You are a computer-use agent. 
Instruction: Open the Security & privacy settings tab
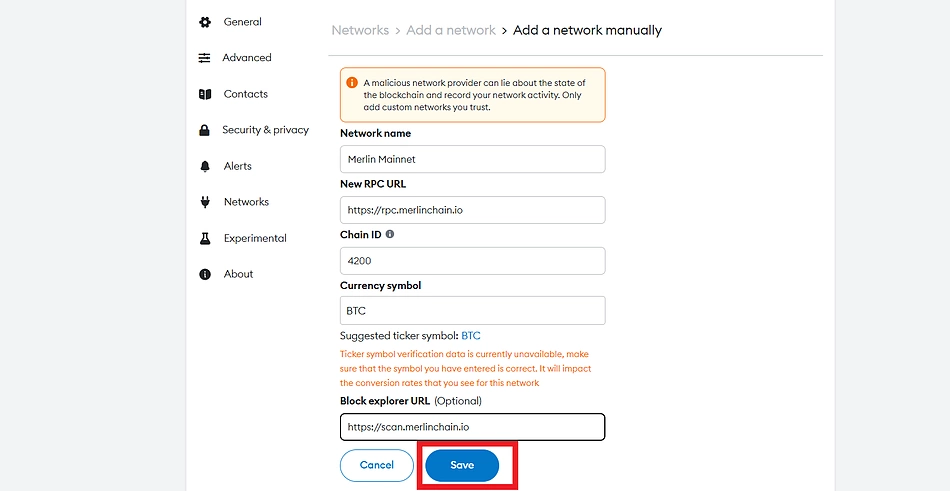[x=265, y=130]
